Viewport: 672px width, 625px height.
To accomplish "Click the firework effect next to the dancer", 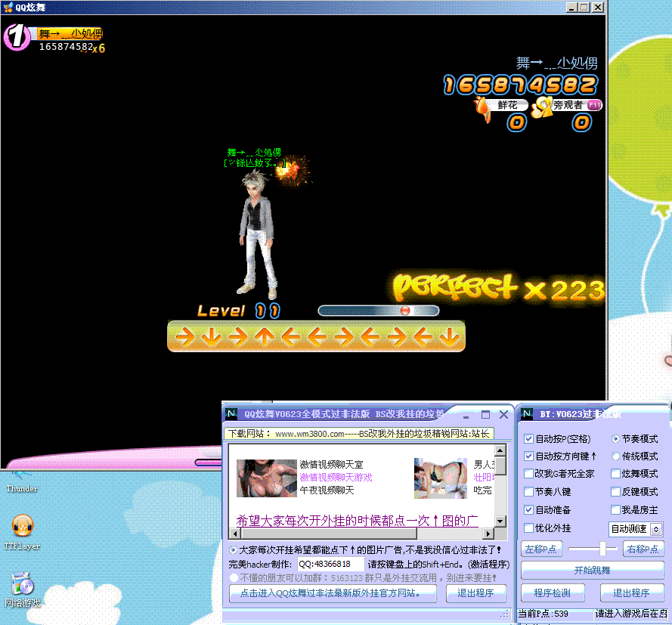I will point(293,171).
